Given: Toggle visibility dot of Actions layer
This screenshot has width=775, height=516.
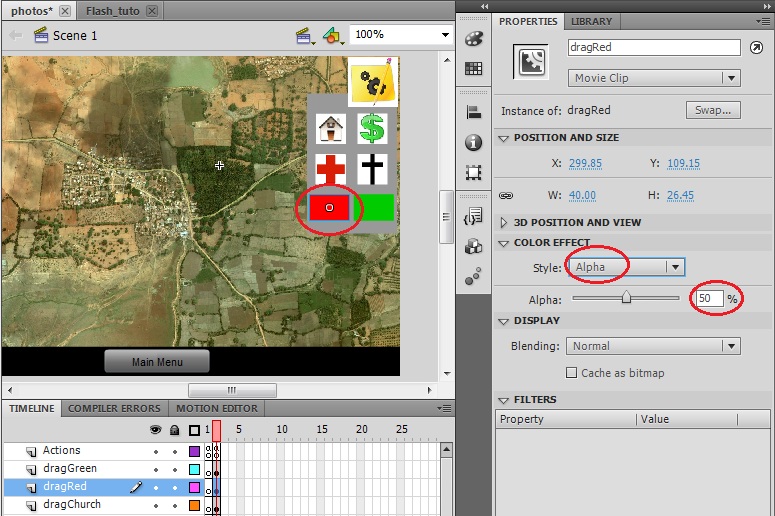Looking at the screenshot, I should pos(156,451).
